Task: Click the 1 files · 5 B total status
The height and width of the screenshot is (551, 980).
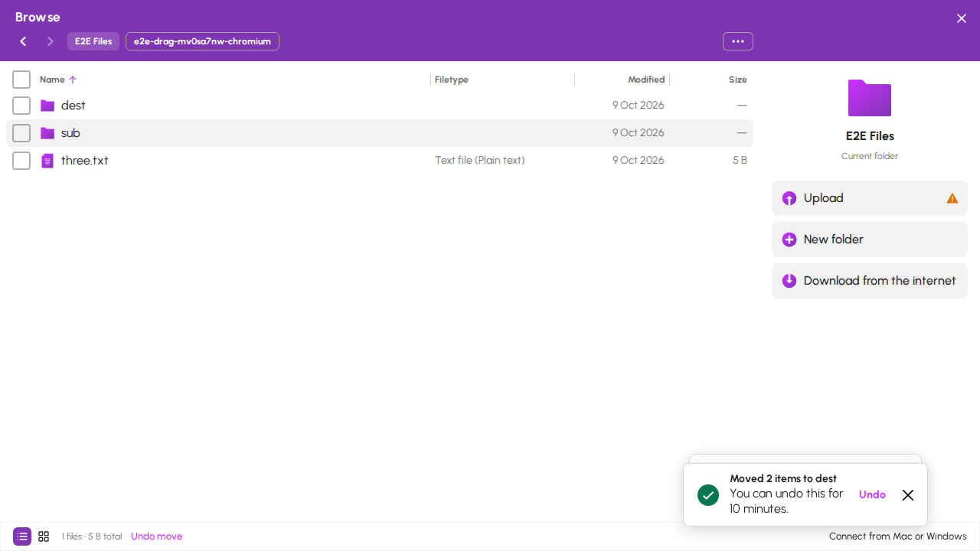Action: point(92,536)
